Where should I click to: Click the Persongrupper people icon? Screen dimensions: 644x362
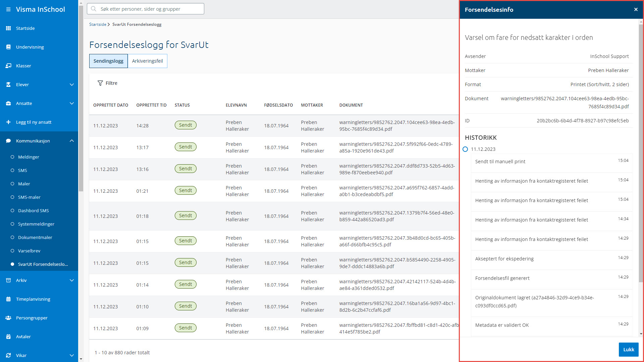8,318
